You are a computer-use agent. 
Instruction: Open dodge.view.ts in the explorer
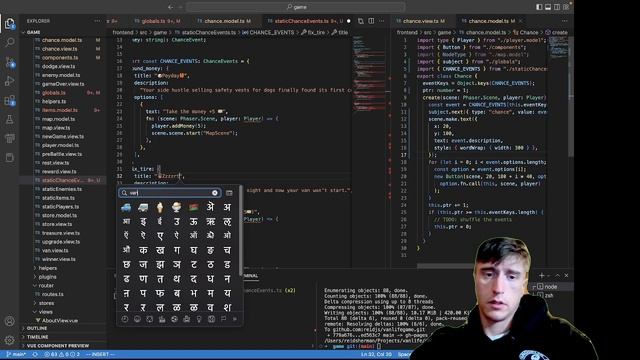coord(58,66)
